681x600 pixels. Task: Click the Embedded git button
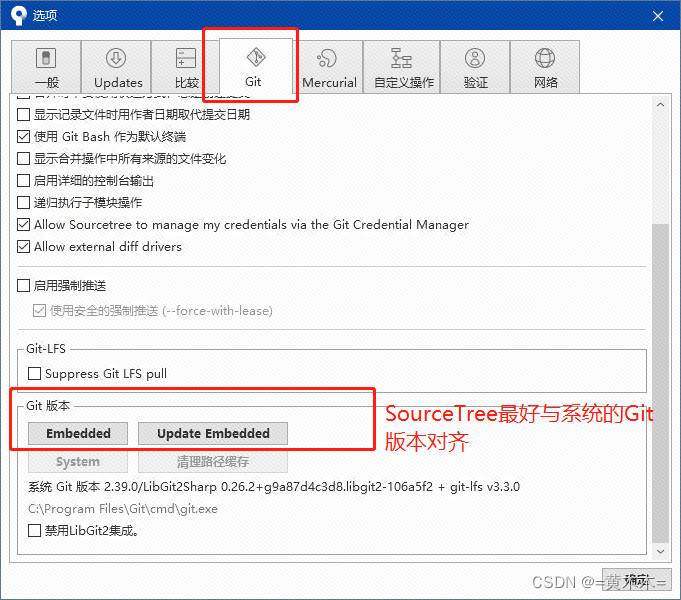click(x=78, y=433)
